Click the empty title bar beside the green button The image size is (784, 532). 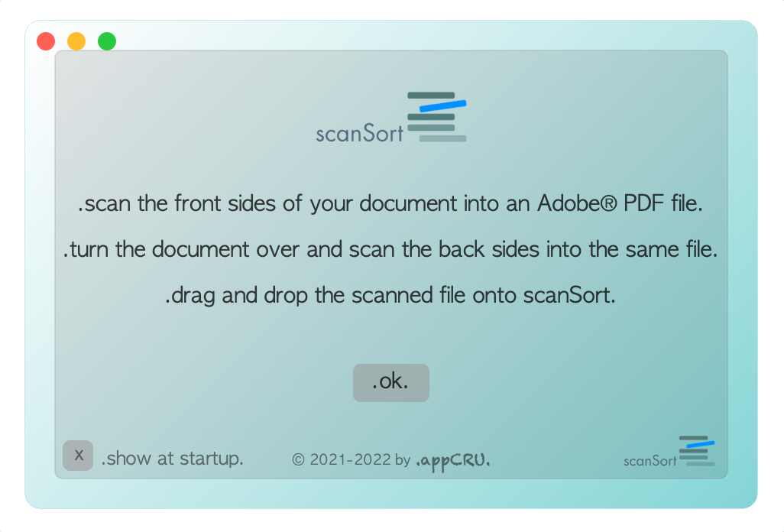click(382, 35)
